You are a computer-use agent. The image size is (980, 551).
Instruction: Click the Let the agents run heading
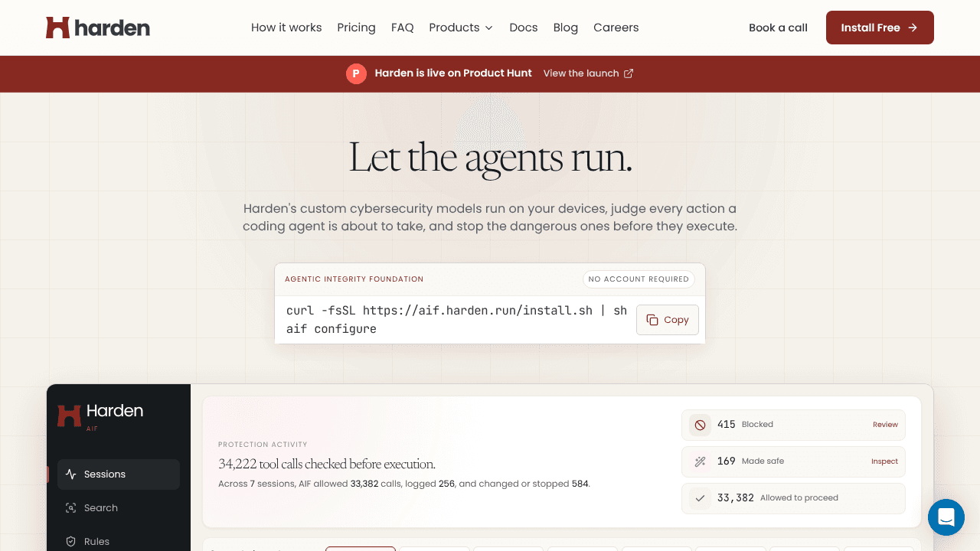pyautogui.click(x=490, y=157)
